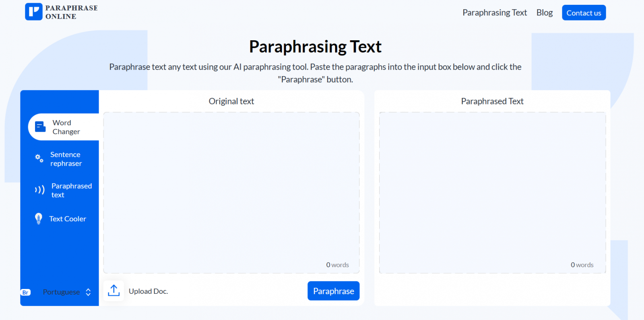The image size is (644, 320).
Task: Choose the Text Cooler mode
Action: [68, 219]
